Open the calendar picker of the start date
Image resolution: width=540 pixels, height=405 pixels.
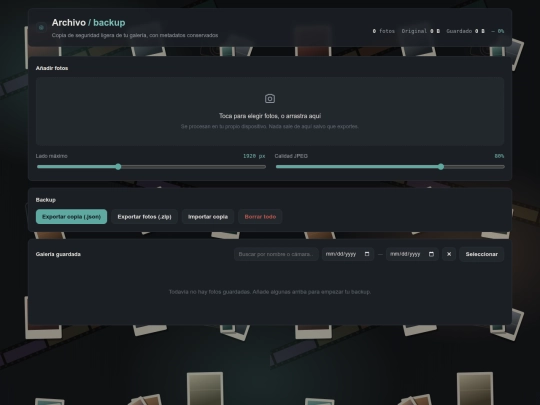(367, 254)
